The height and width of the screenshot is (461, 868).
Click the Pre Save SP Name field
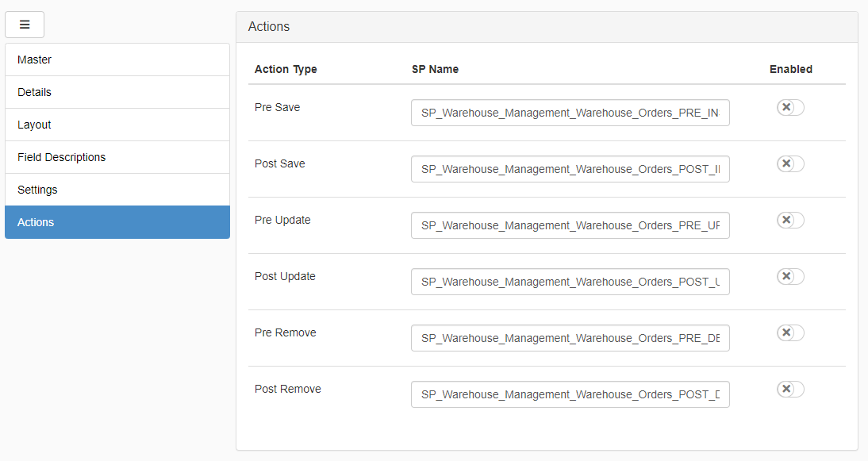click(570, 113)
